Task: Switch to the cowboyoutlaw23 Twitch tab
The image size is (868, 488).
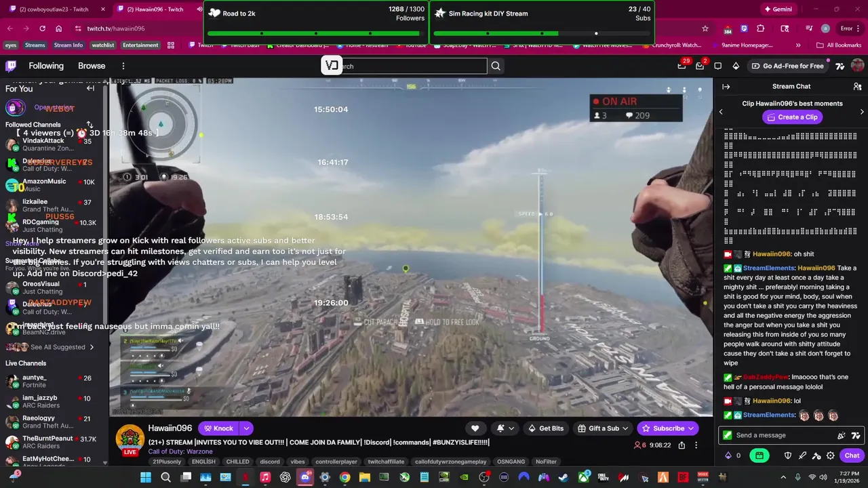Action: (x=54, y=9)
